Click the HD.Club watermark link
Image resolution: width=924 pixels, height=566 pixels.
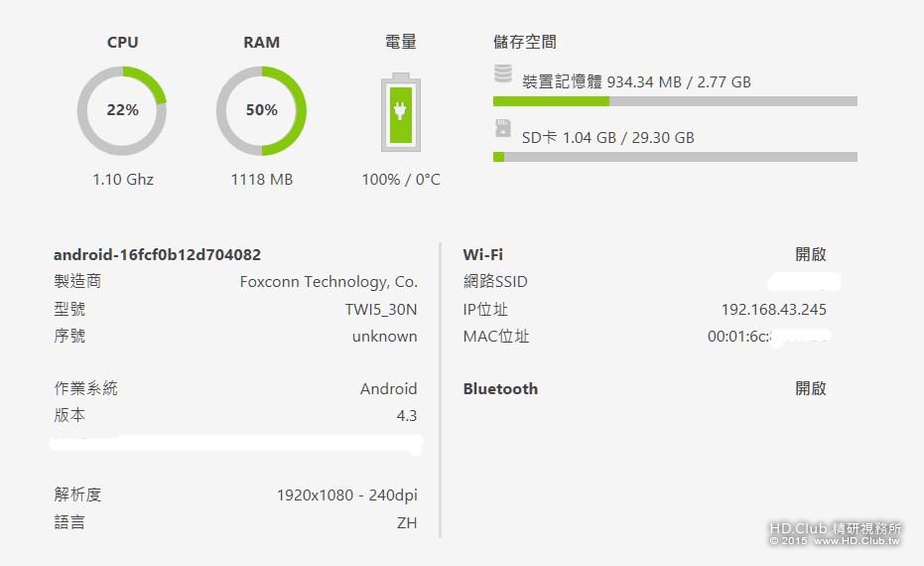(x=835, y=533)
